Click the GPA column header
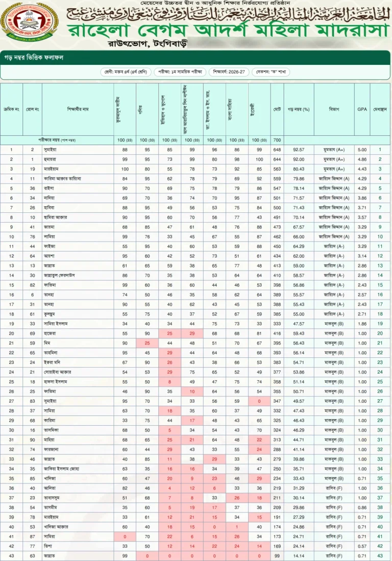The height and width of the screenshot is (561, 392). [362, 109]
